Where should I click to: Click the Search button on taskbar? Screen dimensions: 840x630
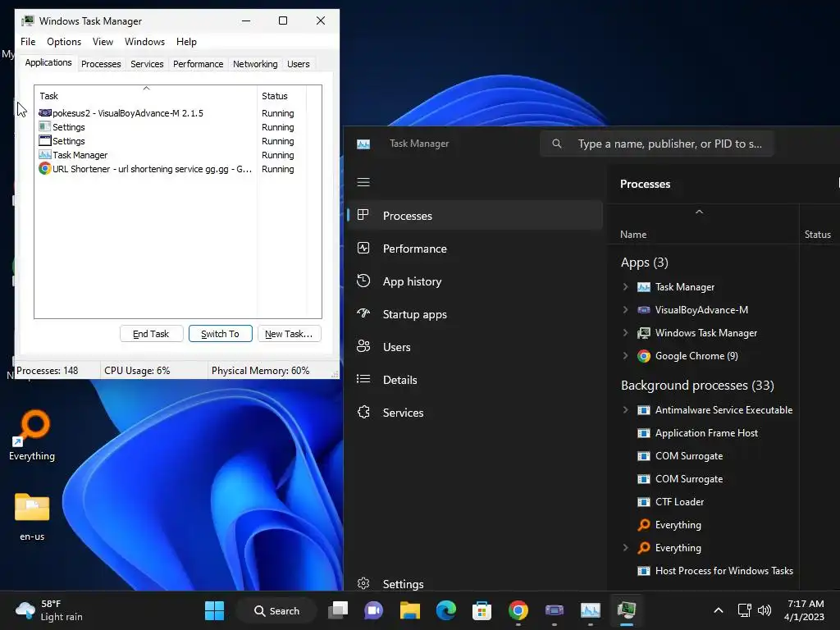[277, 610]
